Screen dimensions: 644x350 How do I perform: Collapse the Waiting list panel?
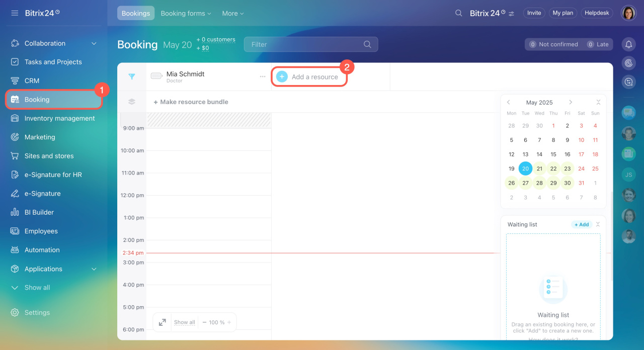[598, 225]
